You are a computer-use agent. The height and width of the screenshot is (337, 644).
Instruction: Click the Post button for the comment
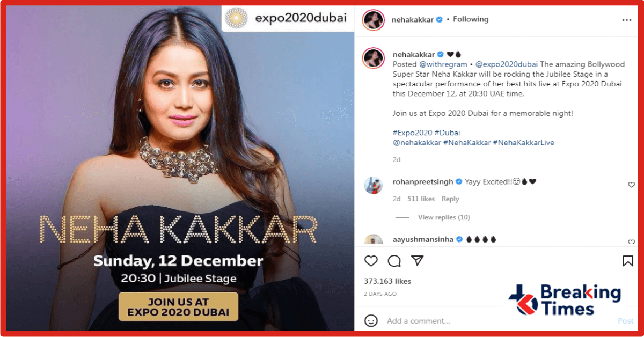click(626, 321)
